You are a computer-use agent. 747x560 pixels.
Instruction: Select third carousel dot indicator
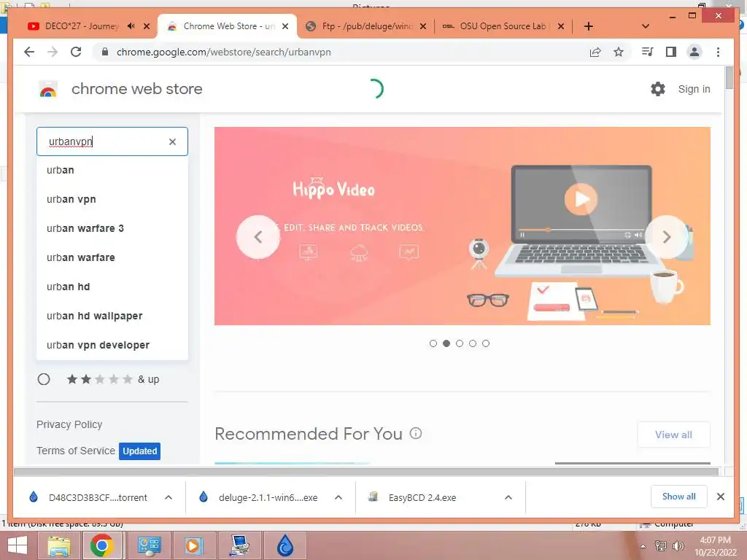[460, 343]
